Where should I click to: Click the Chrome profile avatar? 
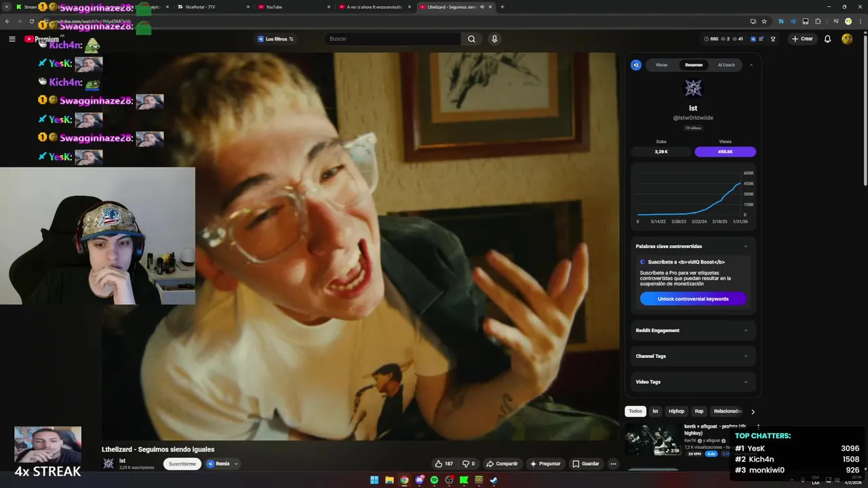coord(848,22)
